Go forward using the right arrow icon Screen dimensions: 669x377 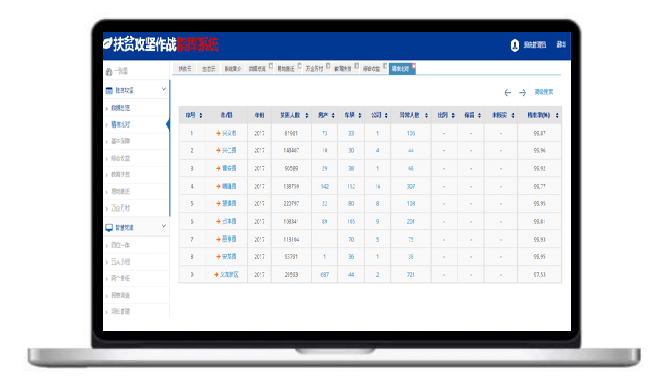[523, 92]
